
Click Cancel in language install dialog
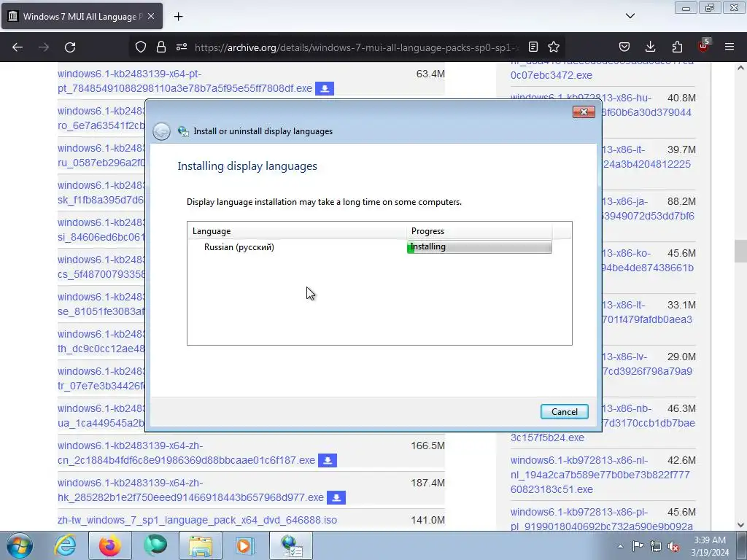(x=564, y=412)
